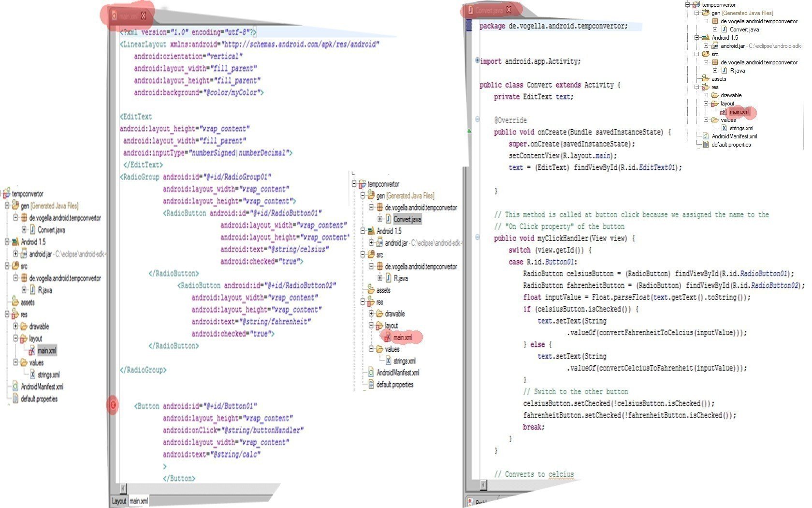The image size is (812, 508).
Task: Open the main.xml source tab below XML editor
Action: [139, 501]
